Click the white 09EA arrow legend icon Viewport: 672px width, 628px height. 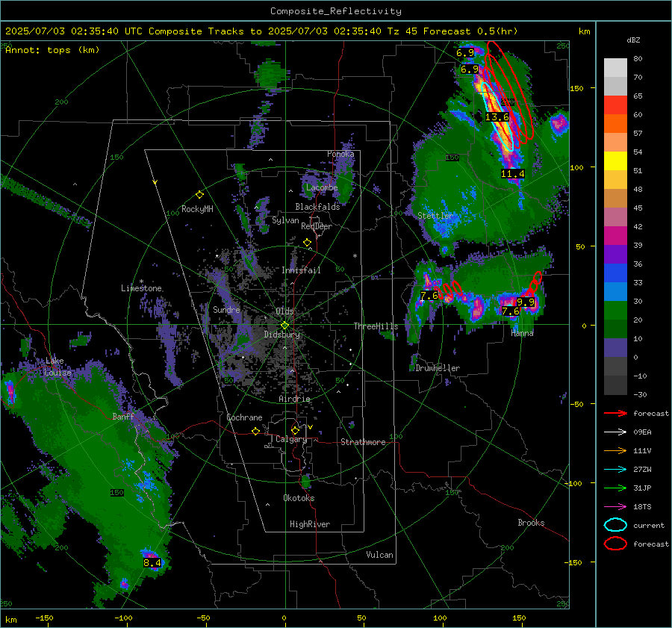615,432
